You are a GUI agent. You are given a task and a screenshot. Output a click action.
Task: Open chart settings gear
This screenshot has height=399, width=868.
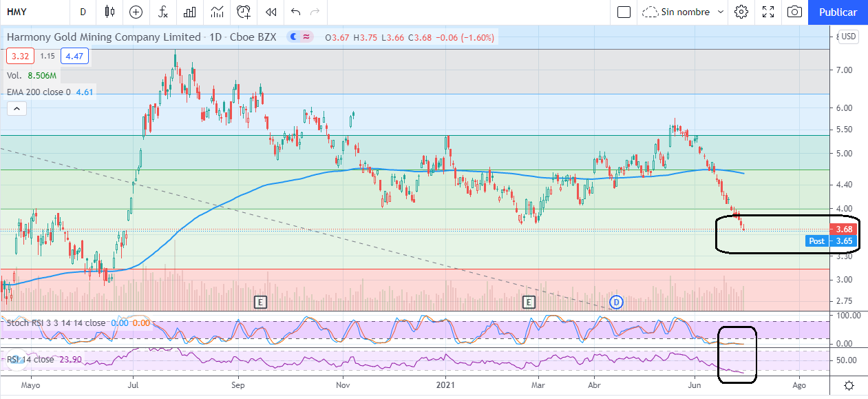coord(741,12)
